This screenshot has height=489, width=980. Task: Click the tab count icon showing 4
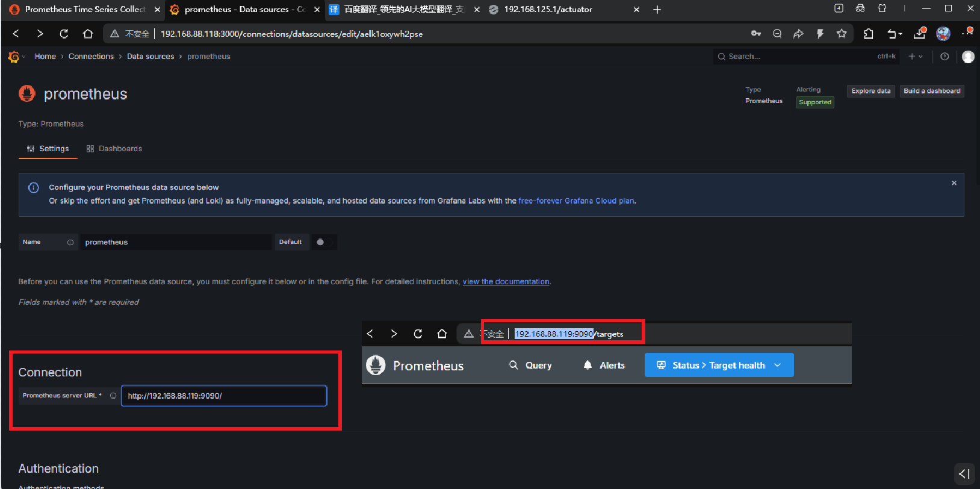click(839, 8)
